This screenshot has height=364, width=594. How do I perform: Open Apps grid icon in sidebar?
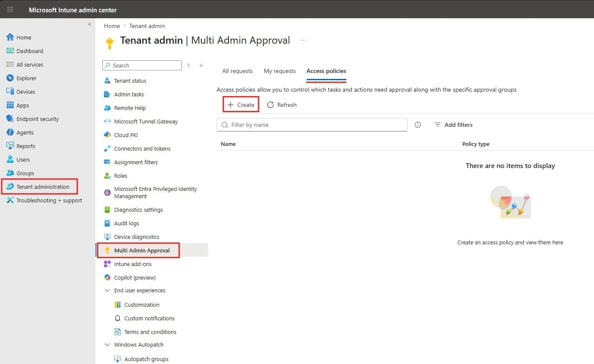[x=10, y=105]
